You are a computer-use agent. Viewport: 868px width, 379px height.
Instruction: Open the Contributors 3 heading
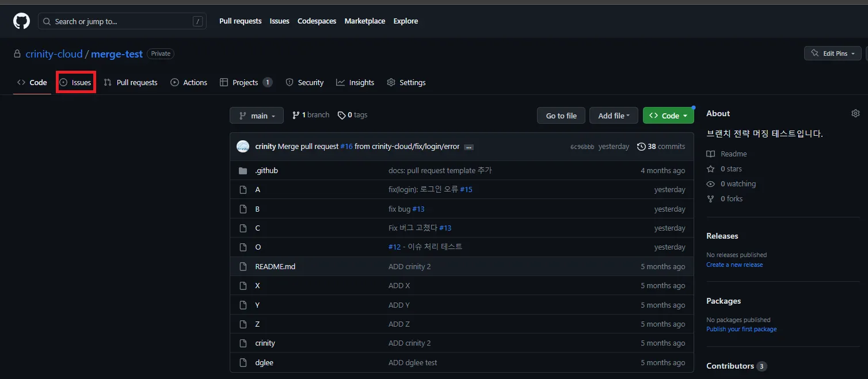click(737, 366)
